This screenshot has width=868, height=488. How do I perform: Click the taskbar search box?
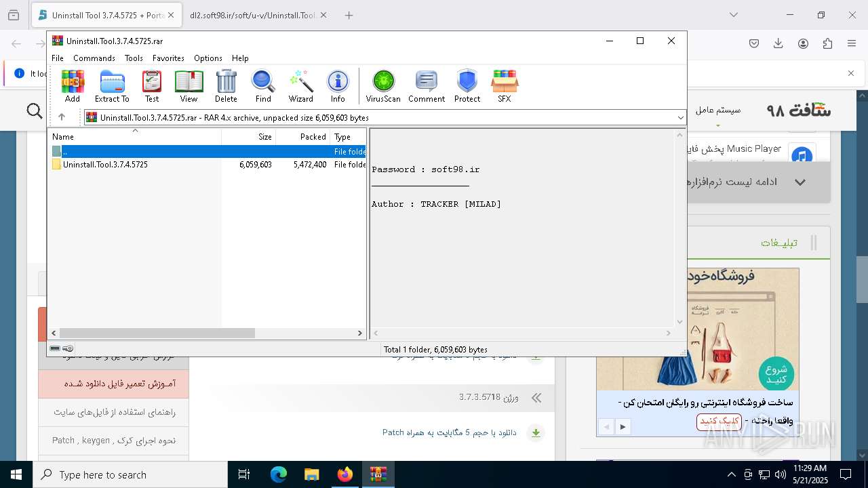pyautogui.click(x=130, y=474)
